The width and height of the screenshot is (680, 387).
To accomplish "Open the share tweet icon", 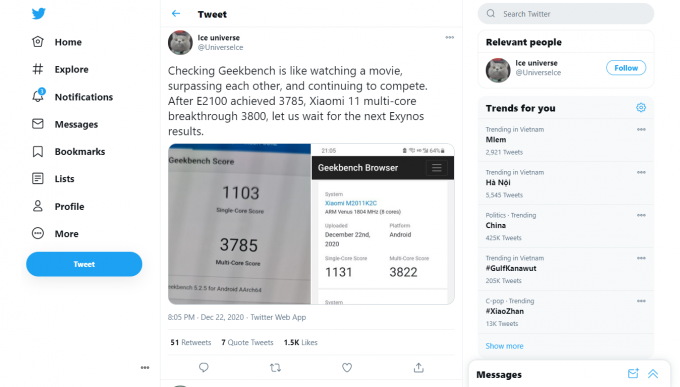I will 418,368.
